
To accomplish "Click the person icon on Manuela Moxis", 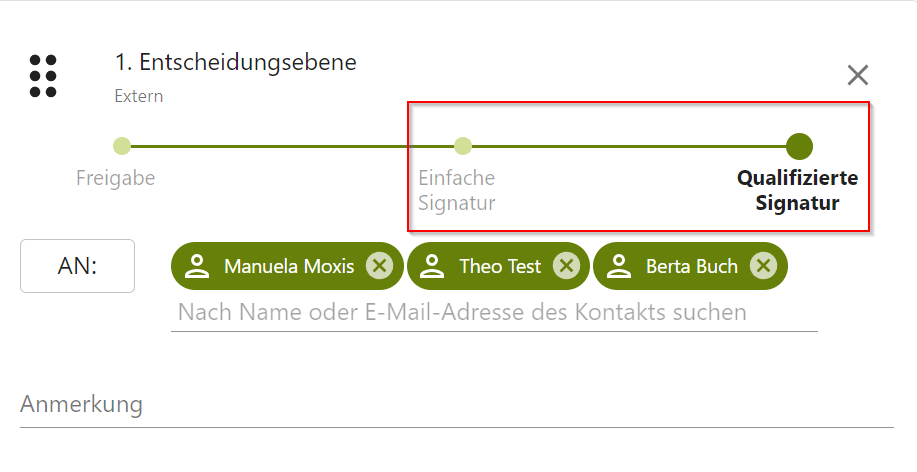I will [197, 266].
